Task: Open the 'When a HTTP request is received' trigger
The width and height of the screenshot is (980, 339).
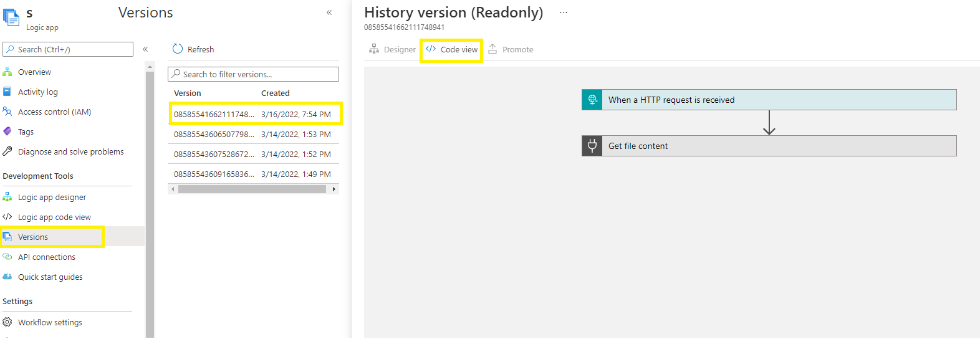Action: coord(769,100)
